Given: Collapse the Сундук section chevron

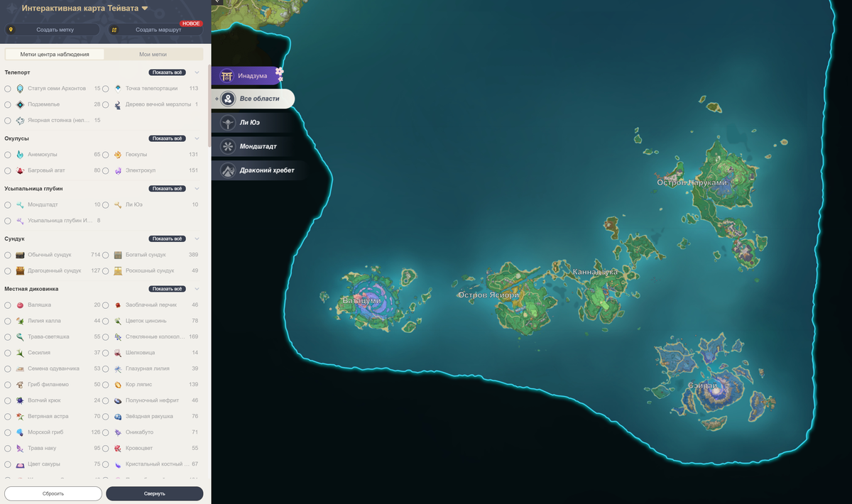Looking at the screenshot, I should (197, 239).
